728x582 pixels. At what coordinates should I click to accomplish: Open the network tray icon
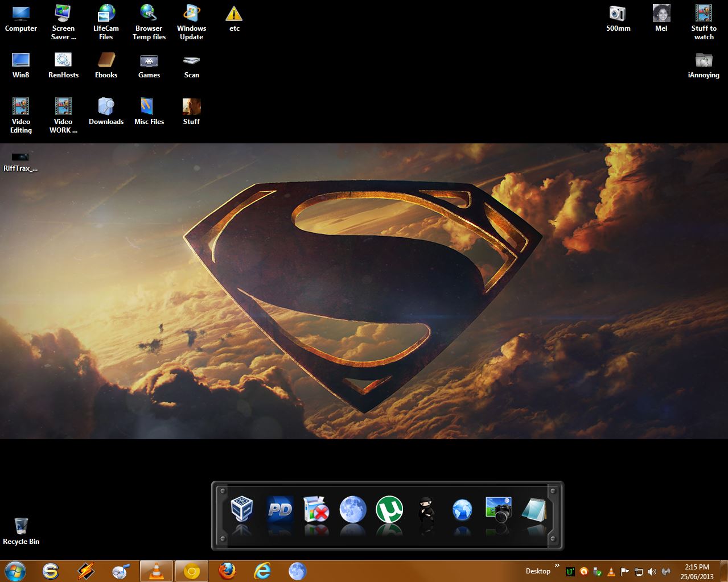click(x=638, y=572)
